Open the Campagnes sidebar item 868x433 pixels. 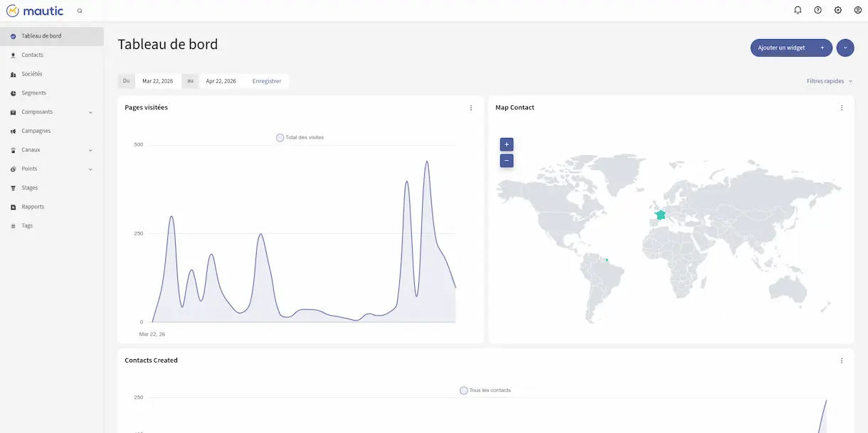pos(36,132)
